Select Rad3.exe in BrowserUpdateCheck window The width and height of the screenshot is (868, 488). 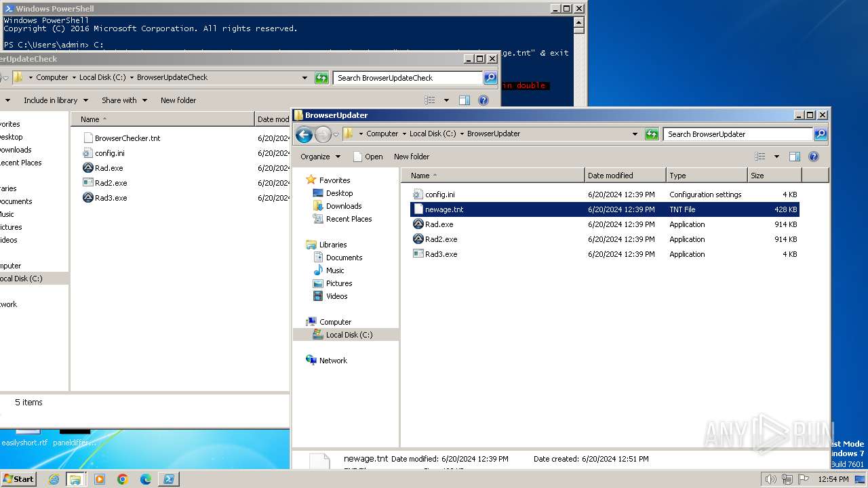tap(111, 198)
